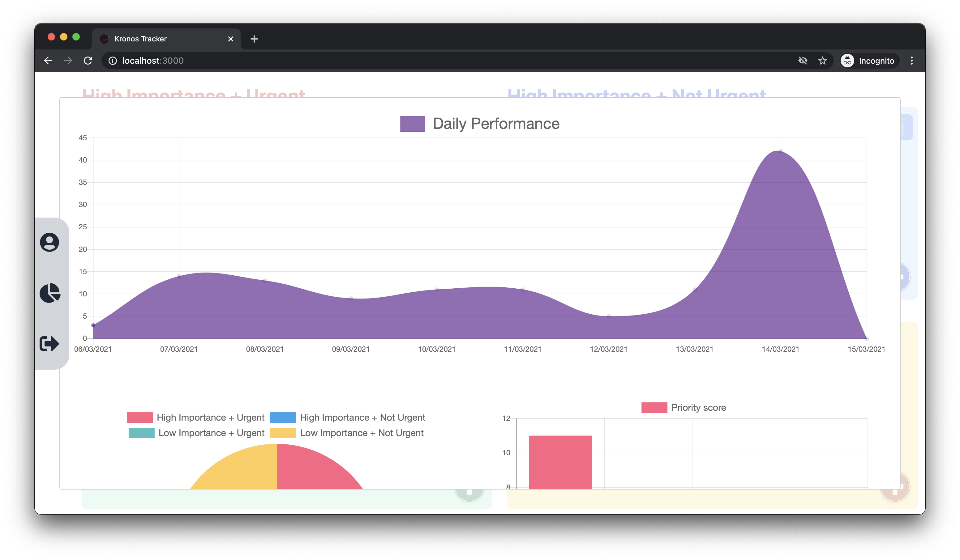
Task: Click the Incognito profile button
Action: pyautogui.click(x=869, y=61)
